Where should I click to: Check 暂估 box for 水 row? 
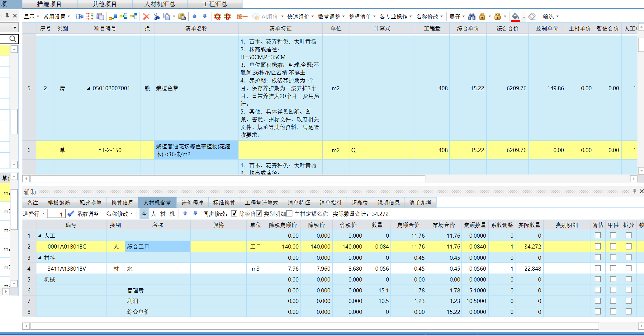click(x=598, y=268)
